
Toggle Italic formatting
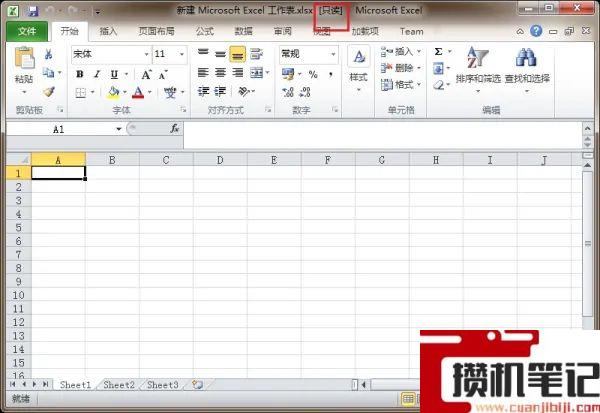coord(97,74)
